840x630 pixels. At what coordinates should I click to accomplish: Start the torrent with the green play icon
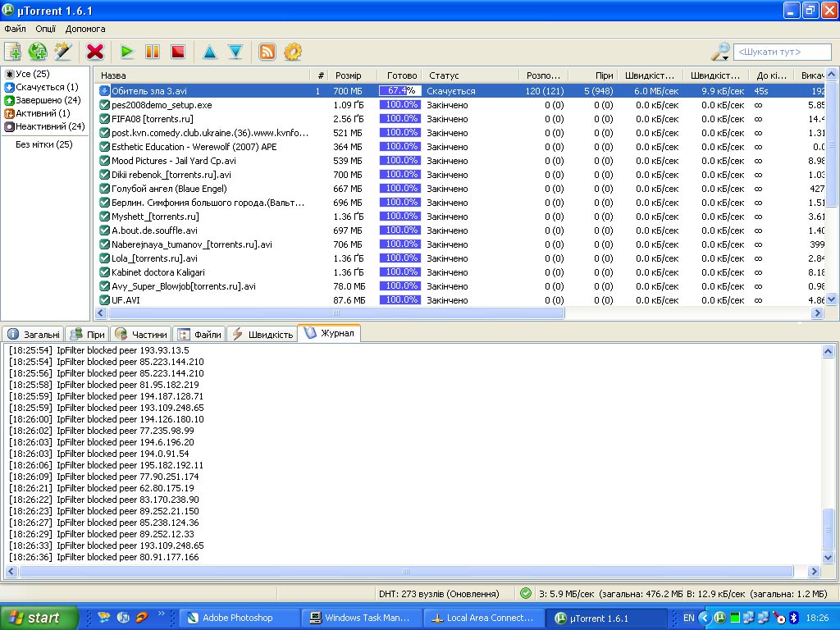pyautogui.click(x=126, y=52)
